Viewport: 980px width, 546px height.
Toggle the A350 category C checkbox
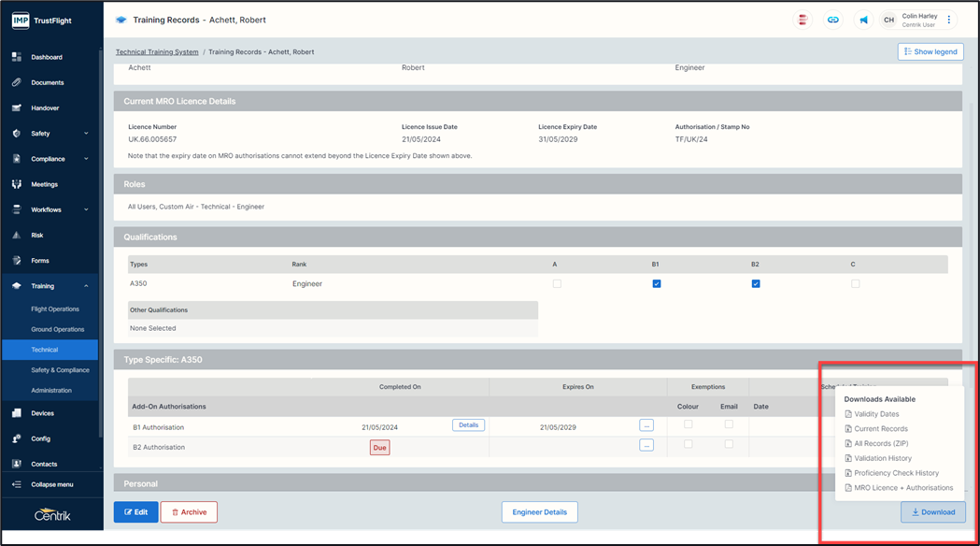855,284
